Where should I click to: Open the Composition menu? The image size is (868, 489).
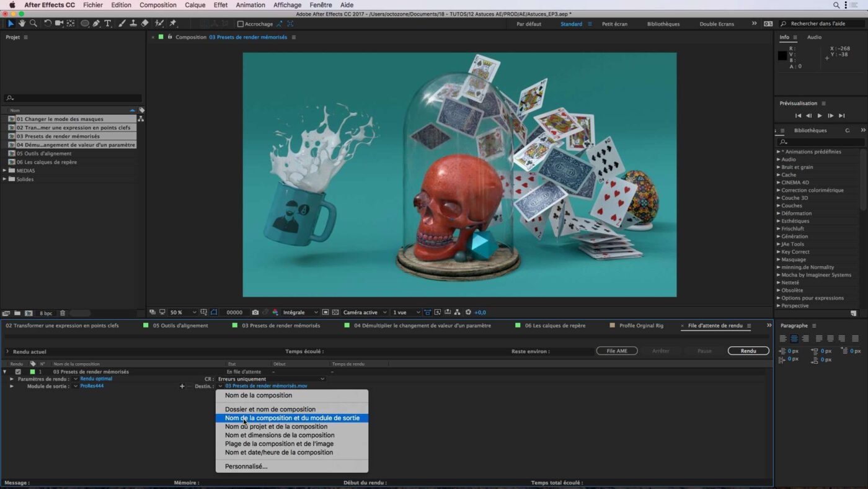(157, 5)
